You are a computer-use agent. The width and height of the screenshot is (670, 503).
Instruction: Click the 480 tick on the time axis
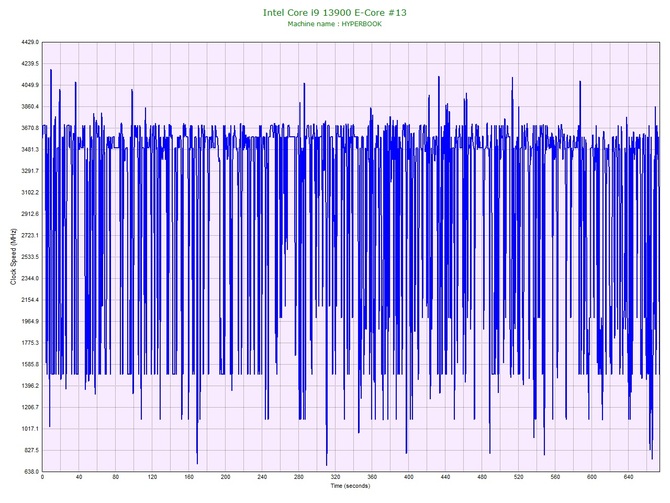point(482,477)
